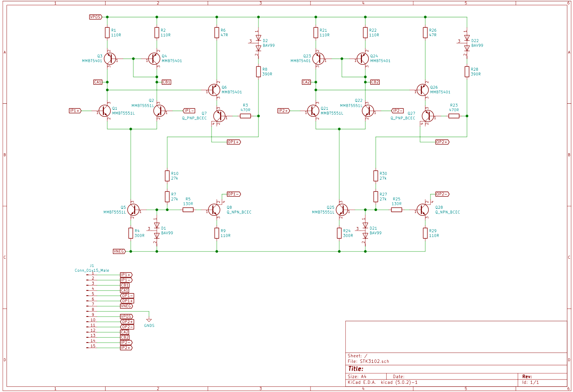This screenshot has height=392, width=573.
Task: Click resistor R2 110R symbol
Action: point(157,33)
